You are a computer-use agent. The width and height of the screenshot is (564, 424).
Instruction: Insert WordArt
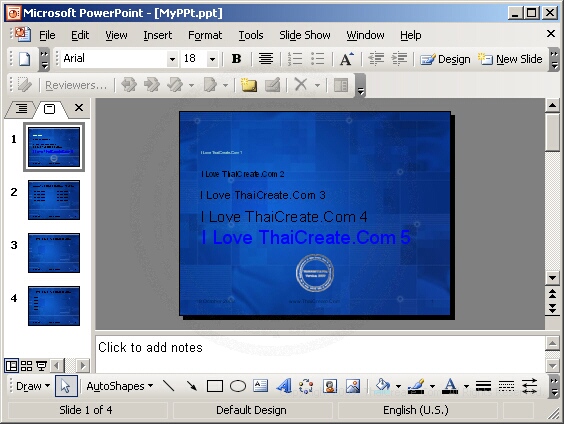tap(284, 386)
